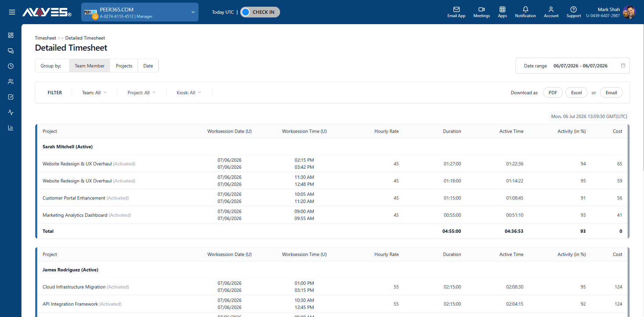644x317 pixels.
Task: Click Sarah's total duration 04:55:00
Action: tap(451, 231)
